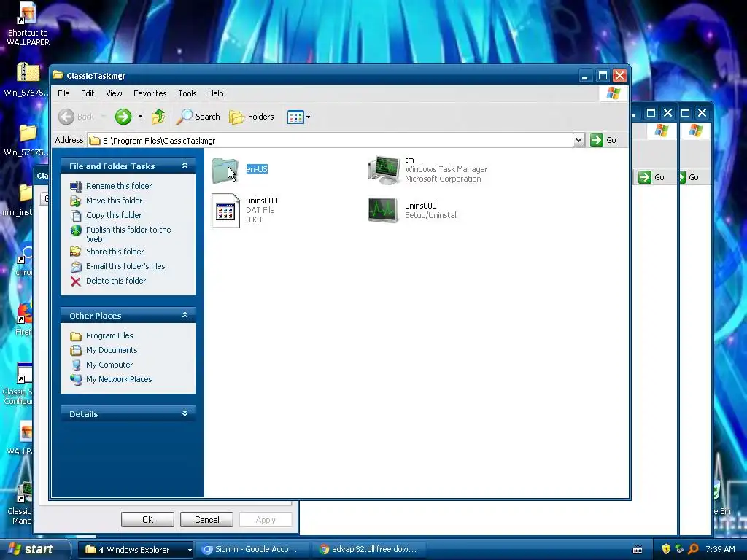The image size is (747, 560).
Task: Open the Shortcut to WALLPAPER desktop icon
Action: click(x=27, y=24)
